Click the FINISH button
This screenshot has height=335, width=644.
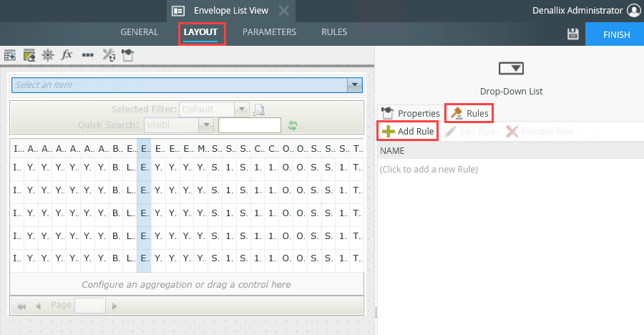pyautogui.click(x=615, y=34)
